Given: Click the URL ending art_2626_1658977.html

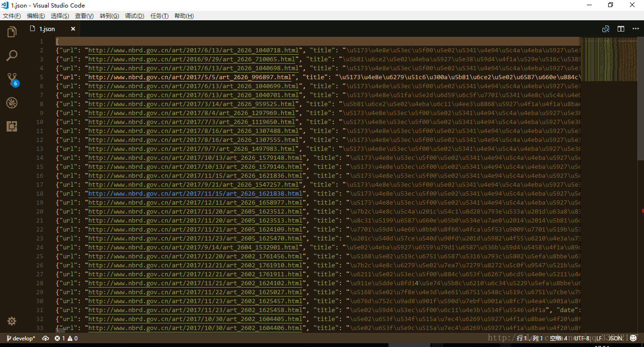Looking at the screenshot, I should [x=195, y=202].
